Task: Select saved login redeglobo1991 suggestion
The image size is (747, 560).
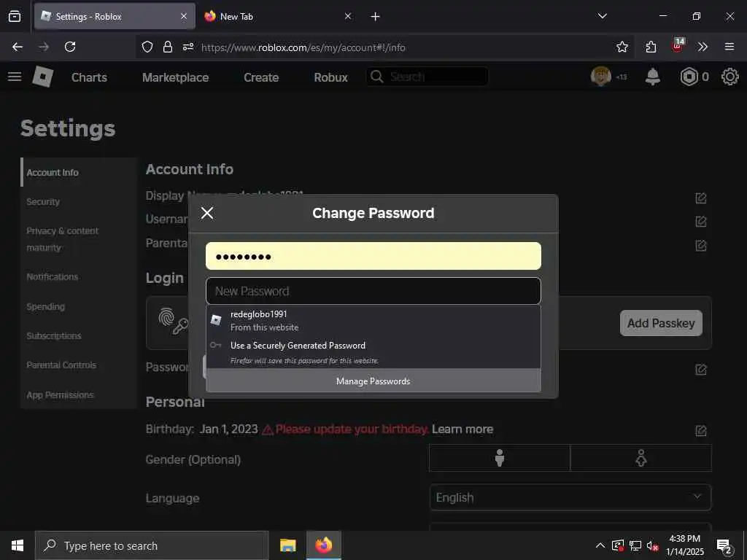Action: click(373, 321)
